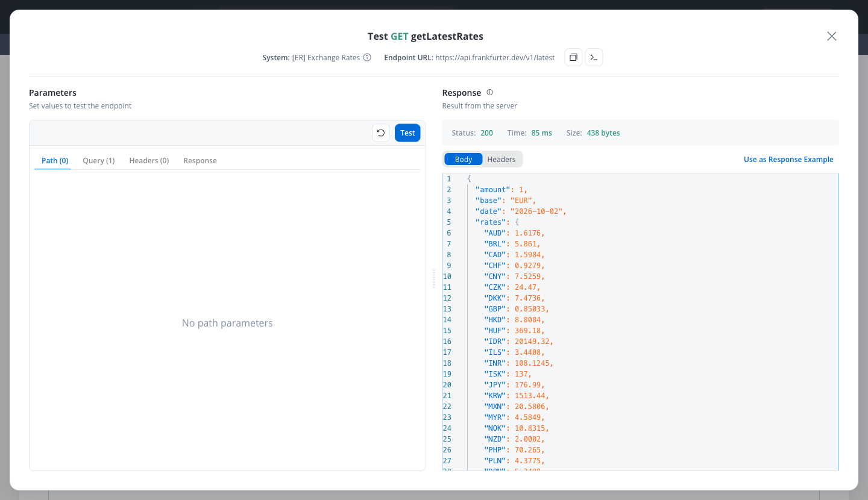The image size is (868, 500).
Task: Click the "PHP": 70.265 rate line
Action: 514,450
